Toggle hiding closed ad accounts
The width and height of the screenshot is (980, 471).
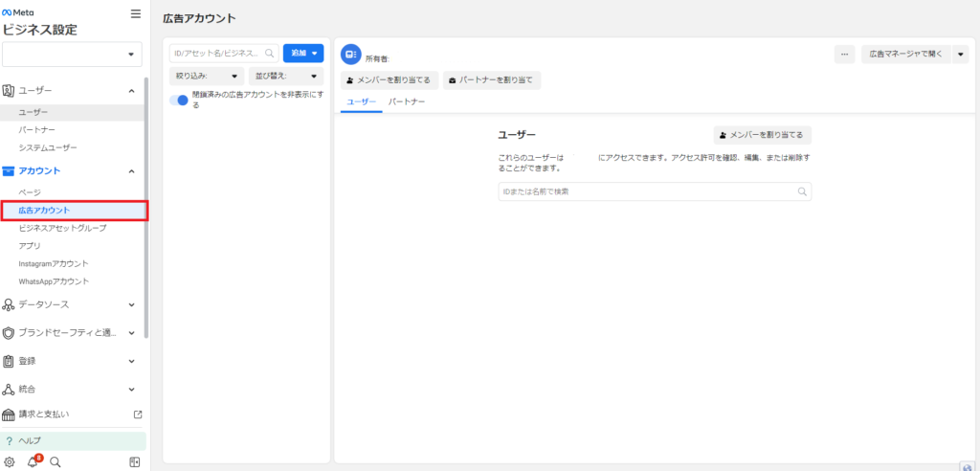[x=179, y=101]
